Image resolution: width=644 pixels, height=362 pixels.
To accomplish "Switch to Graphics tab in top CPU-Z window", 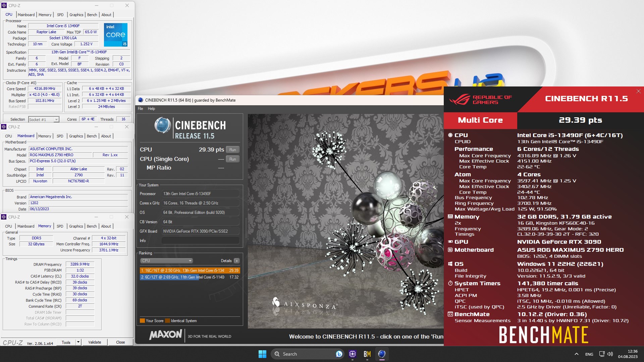I will point(76,15).
